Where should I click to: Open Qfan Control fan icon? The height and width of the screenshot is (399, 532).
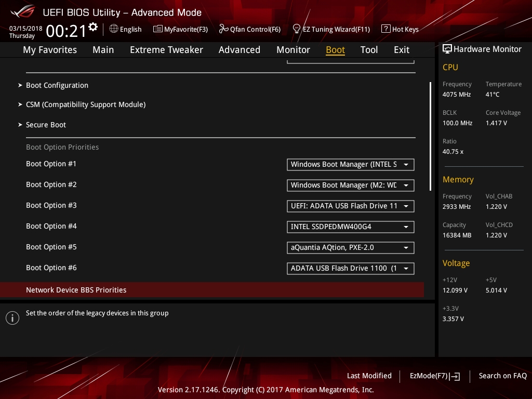click(x=223, y=29)
